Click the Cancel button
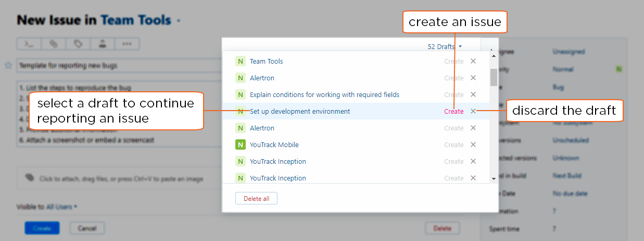 [x=87, y=228]
